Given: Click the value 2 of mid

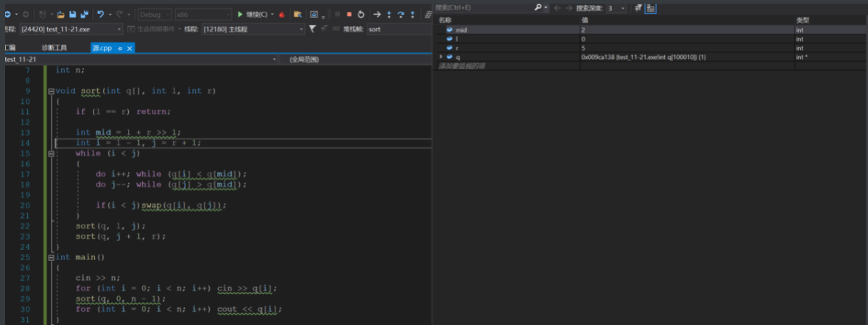Looking at the screenshot, I should [x=583, y=30].
